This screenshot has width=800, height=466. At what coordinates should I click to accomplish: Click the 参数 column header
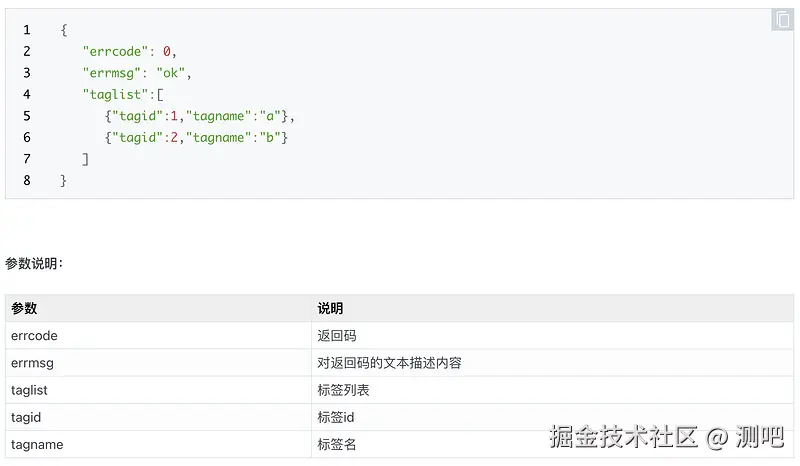pos(24,309)
